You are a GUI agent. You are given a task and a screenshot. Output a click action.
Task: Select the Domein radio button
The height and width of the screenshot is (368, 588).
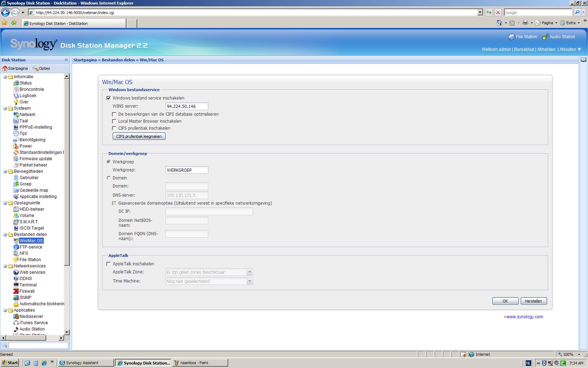coord(108,178)
